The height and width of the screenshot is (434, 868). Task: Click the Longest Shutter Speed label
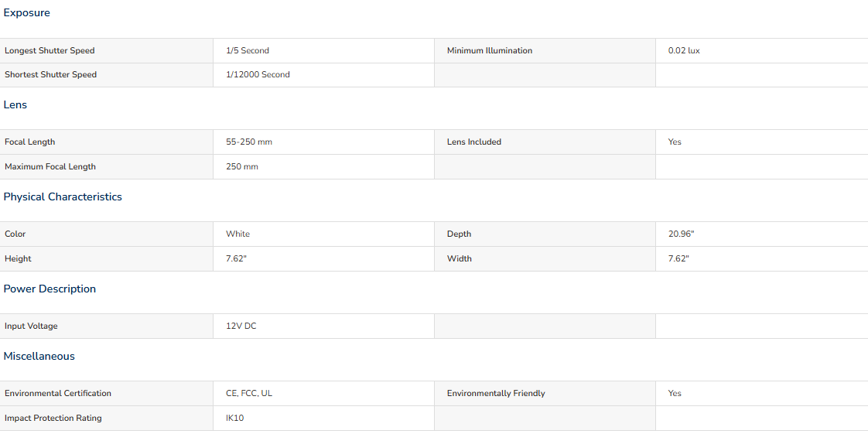[x=50, y=50]
